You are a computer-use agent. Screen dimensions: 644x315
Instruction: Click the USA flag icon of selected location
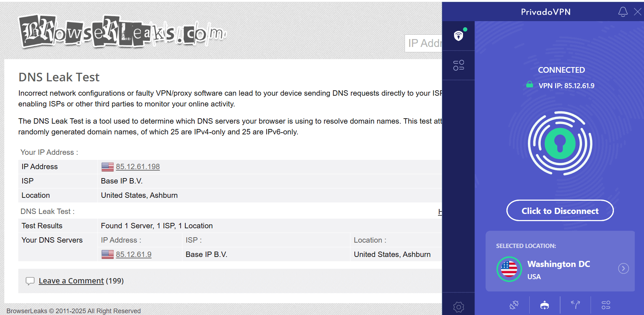click(509, 269)
